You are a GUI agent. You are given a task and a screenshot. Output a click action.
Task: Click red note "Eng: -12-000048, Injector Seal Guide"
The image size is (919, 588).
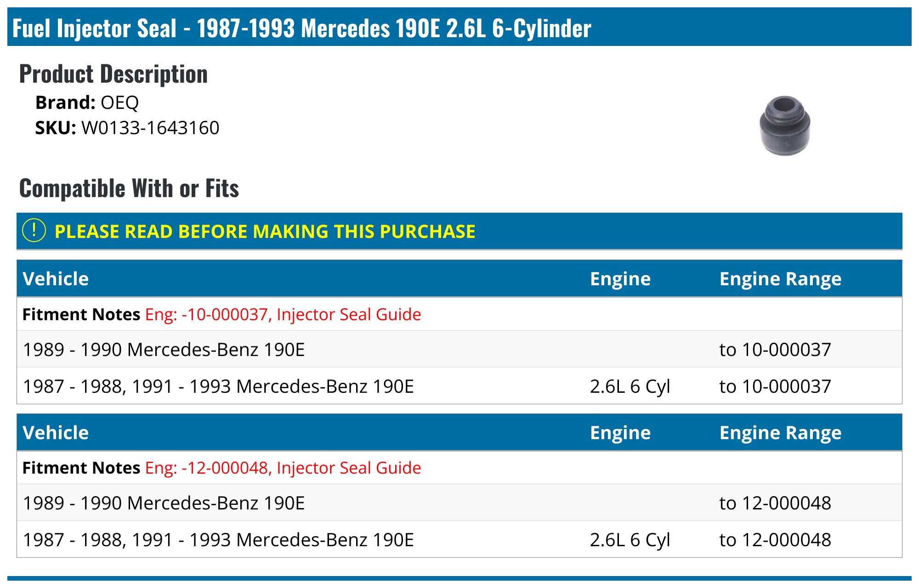(x=283, y=468)
